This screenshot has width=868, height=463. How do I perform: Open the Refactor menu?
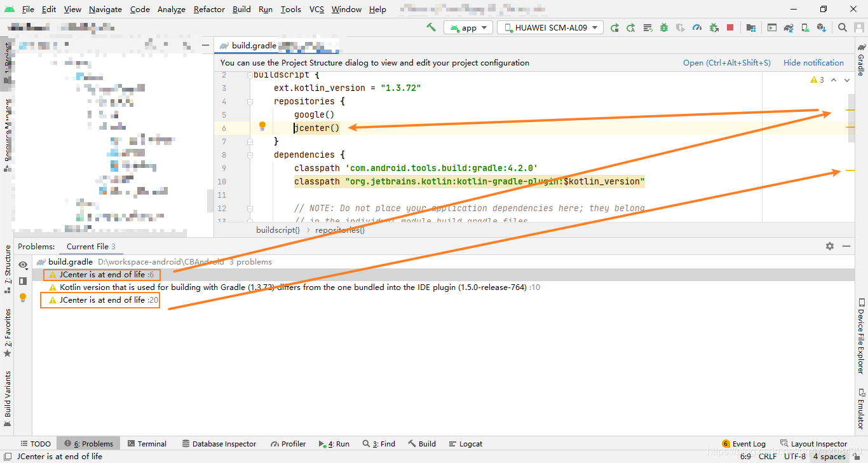209,9
